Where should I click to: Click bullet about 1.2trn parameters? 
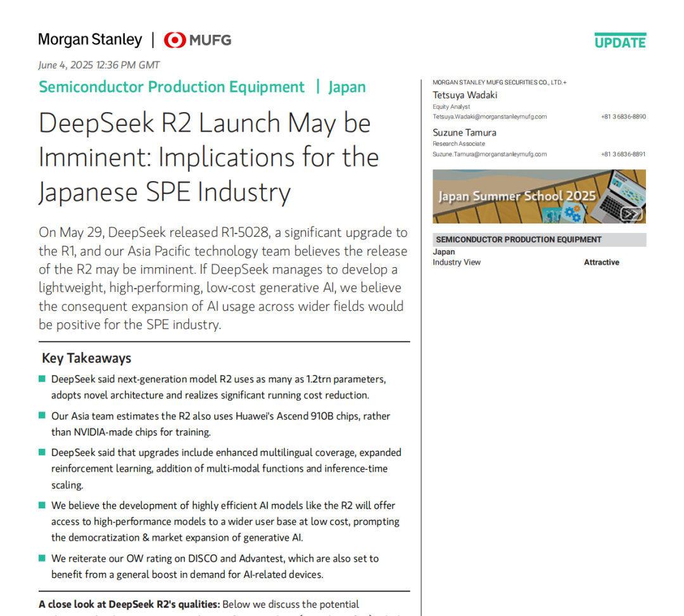218,387
